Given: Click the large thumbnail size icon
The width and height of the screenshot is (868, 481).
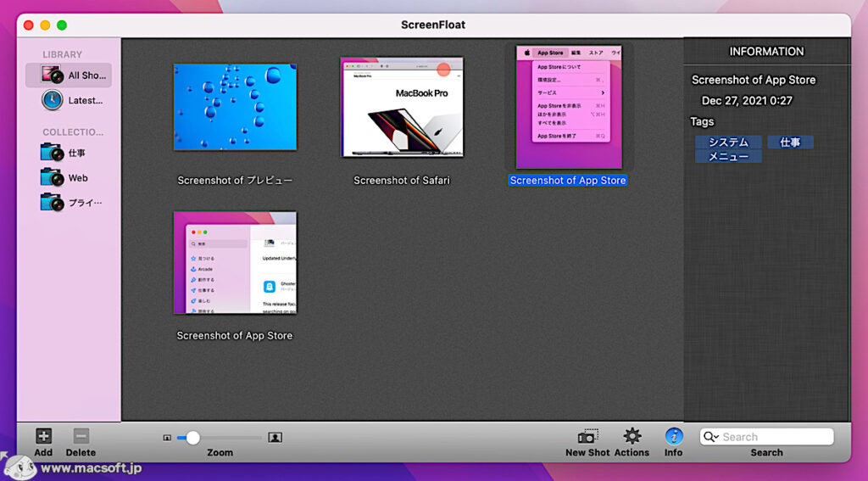Looking at the screenshot, I should tap(275, 438).
